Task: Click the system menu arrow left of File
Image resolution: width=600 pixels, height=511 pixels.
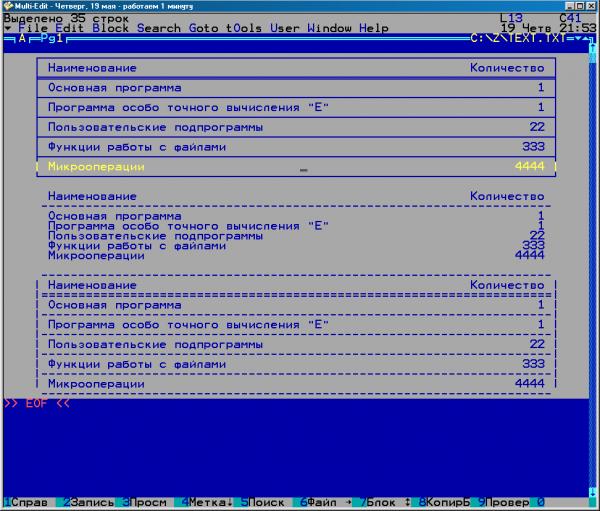Action: tap(7, 28)
